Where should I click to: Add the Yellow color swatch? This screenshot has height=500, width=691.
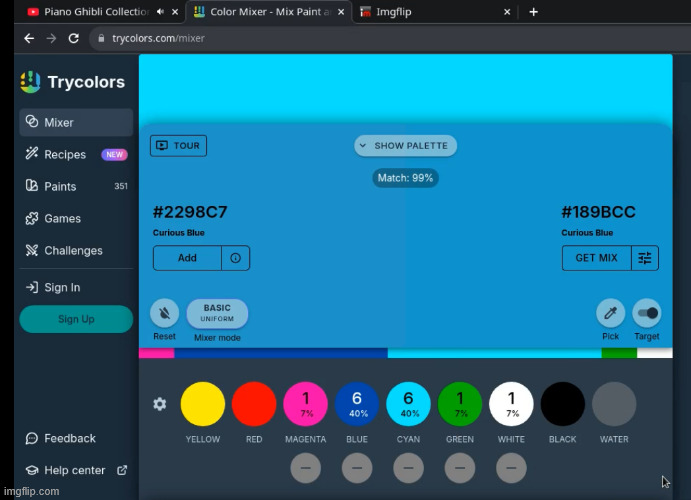202,404
